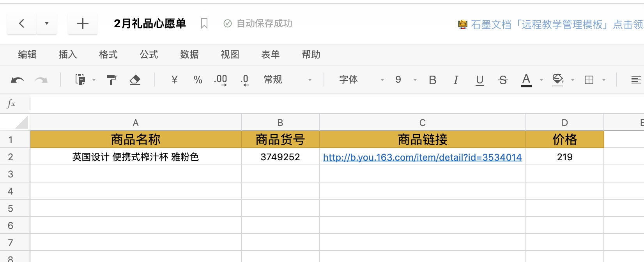This screenshot has width=644, height=262.
Task: Open the 常规 number format dropdown
Action: (288, 80)
